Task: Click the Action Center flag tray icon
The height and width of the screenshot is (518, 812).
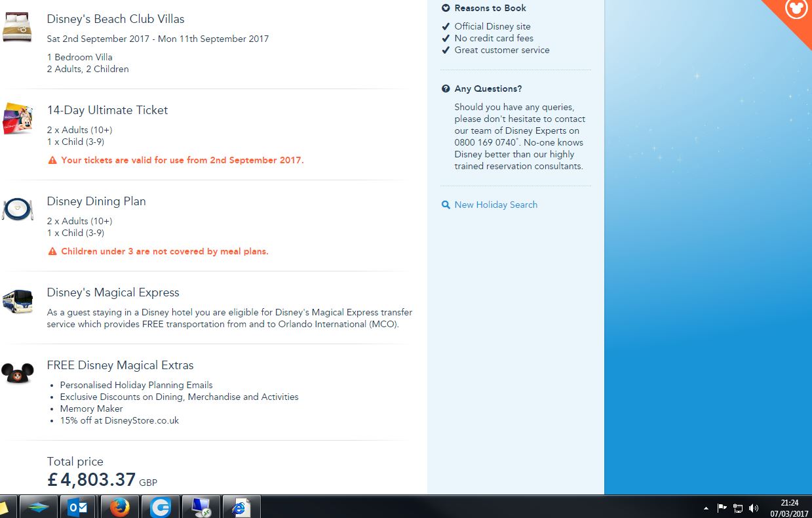Action: tap(722, 508)
